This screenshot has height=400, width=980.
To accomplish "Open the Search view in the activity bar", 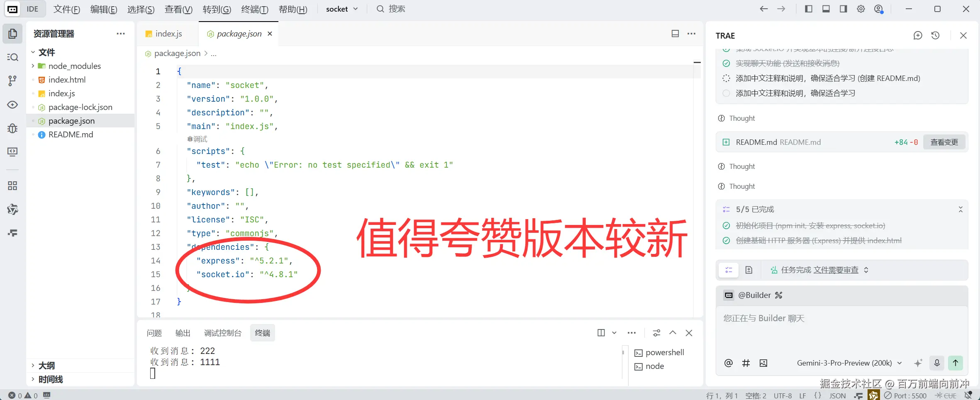I will coord(12,57).
